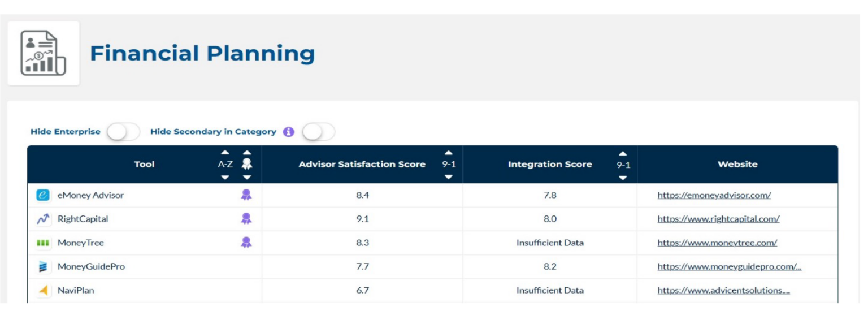Sort by award ribbon column down arrow
Image resolution: width=868 pixels, height=315 pixels.
247,177
